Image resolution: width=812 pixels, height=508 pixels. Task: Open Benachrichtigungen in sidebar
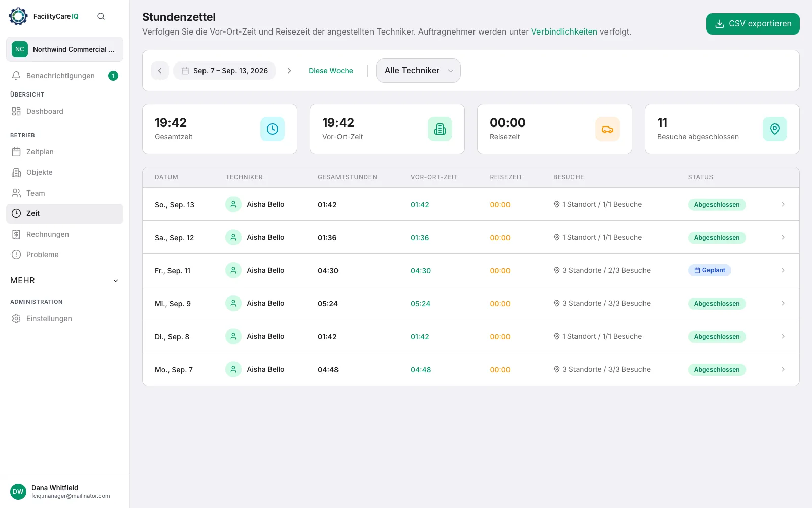click(64, 76)
